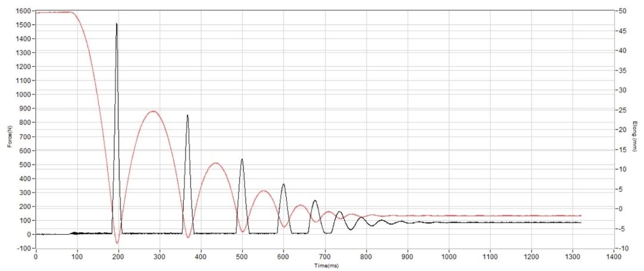Click the Force(N) axis label
Screen dimensions: 644x271
pyautogui.click(x=17, y=128)
